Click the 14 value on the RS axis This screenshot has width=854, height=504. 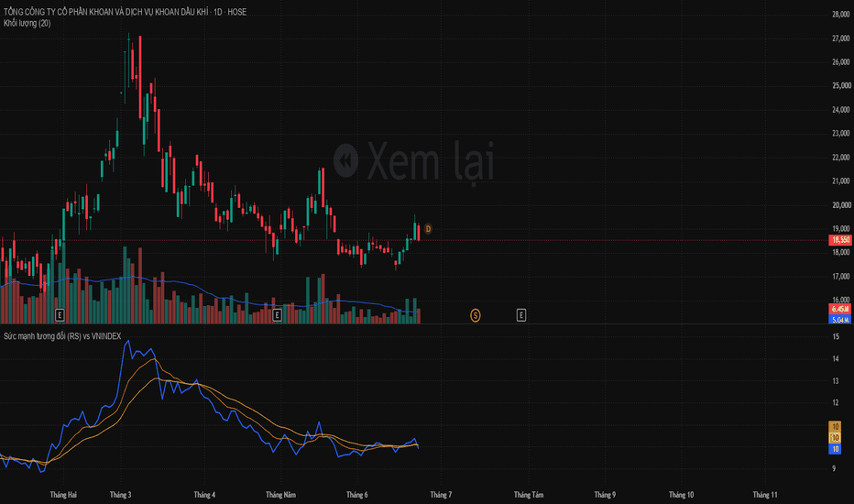(836, 358)
